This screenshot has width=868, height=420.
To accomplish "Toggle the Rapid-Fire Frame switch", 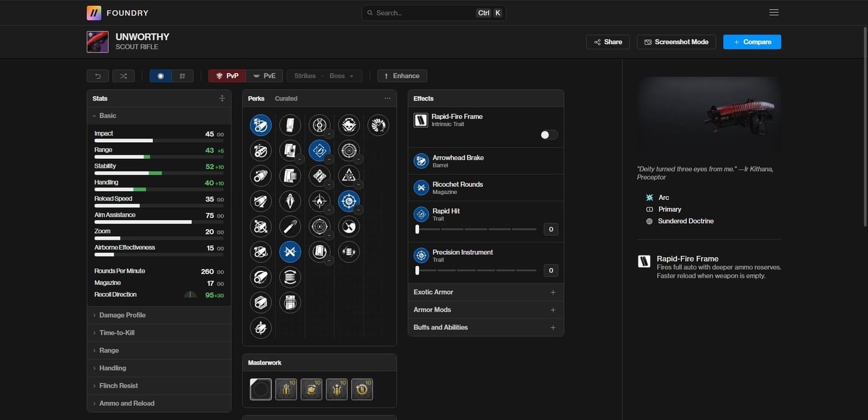I will pyautogui.click(x=548, y=133).
